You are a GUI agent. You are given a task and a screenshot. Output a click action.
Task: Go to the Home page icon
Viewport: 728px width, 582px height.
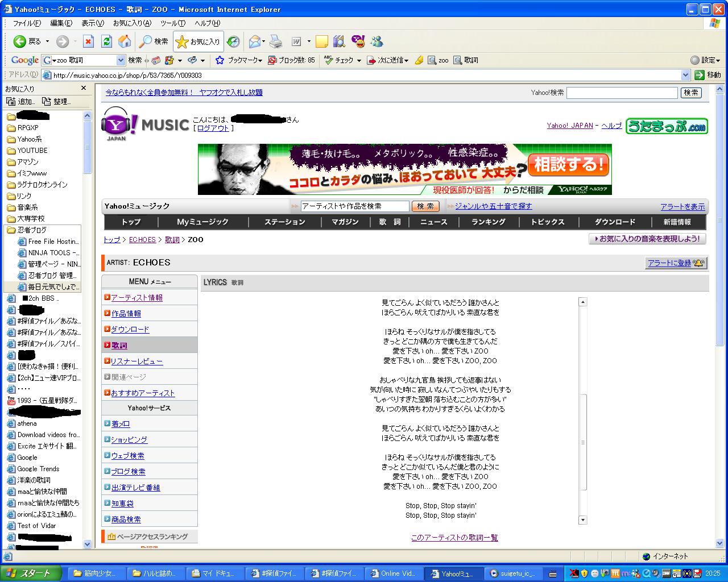pos(125,41)
